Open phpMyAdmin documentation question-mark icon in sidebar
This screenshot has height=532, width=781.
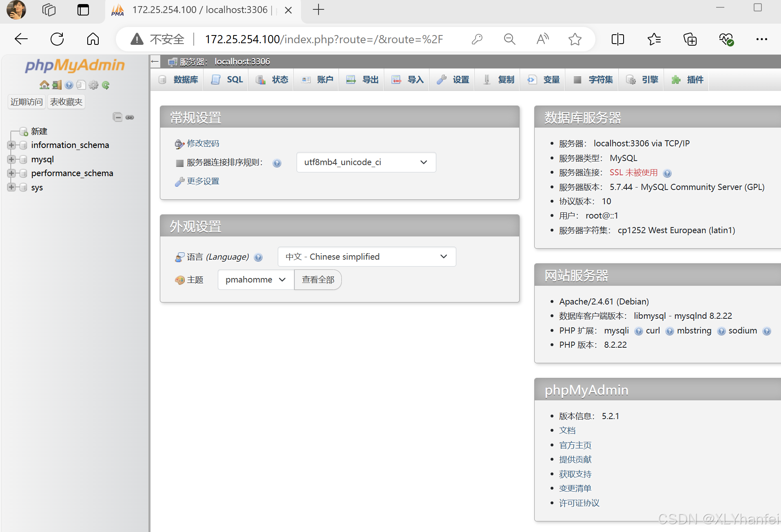[x=69, y=85]
